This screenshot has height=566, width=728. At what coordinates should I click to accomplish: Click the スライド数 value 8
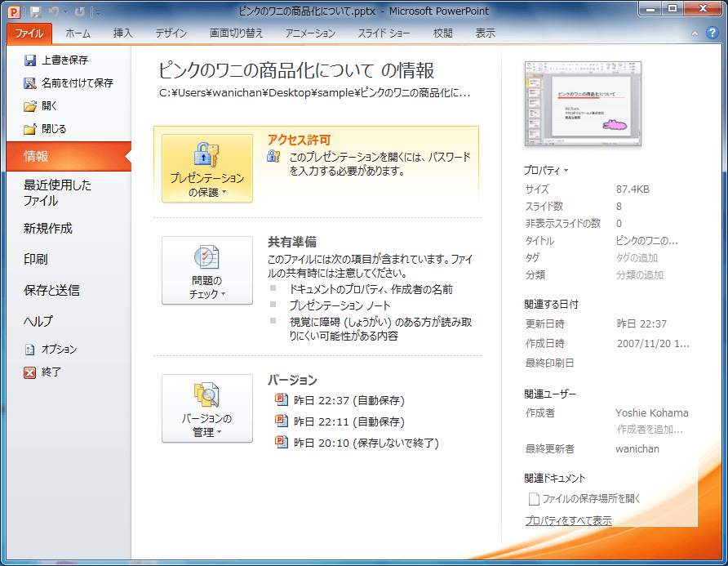(619, 207)
